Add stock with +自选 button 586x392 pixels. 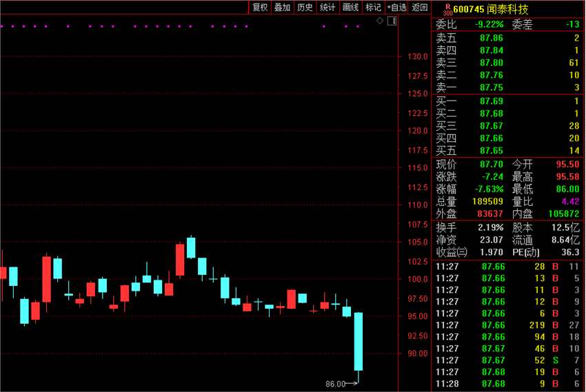coord(396,7)
